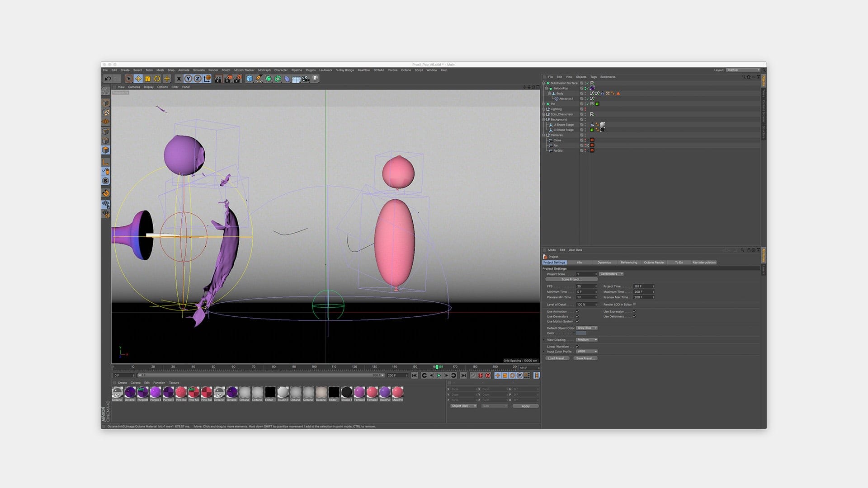This screenshot has height=488, width=868.
Task: Expand the Lighting object in the tree
Action: point(544,109)
